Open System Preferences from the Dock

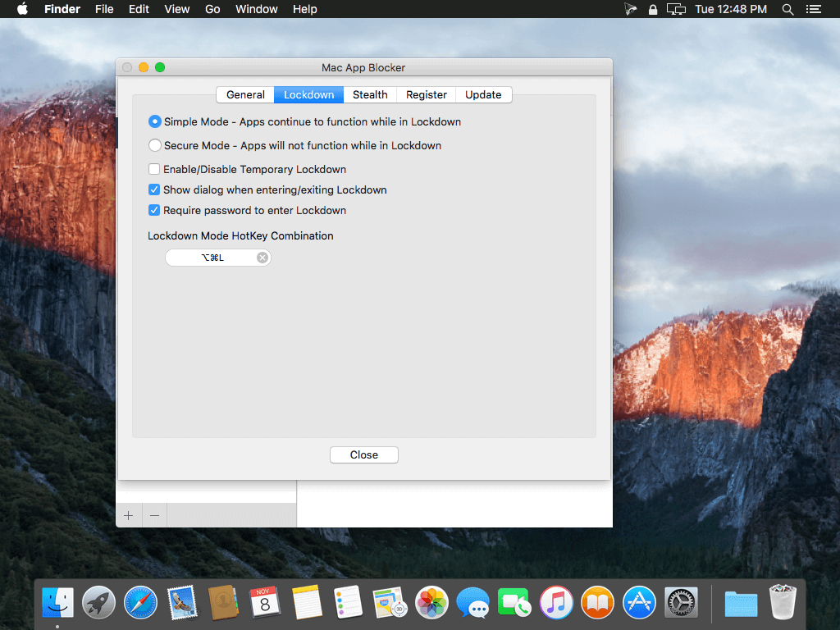681,602
